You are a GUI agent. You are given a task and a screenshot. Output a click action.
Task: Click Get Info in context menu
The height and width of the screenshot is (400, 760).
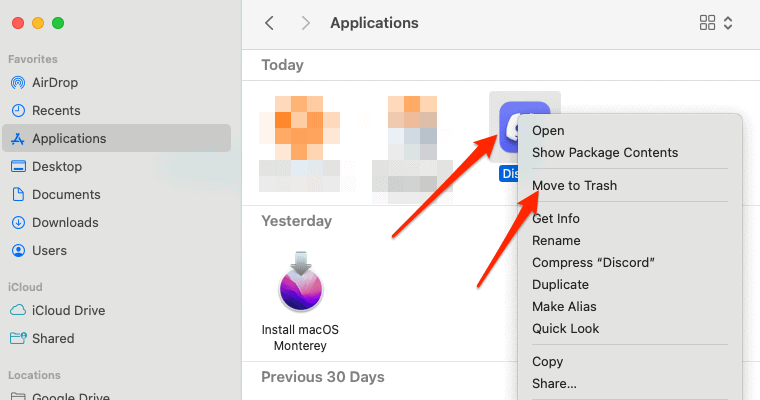click(x=556, y=219)
